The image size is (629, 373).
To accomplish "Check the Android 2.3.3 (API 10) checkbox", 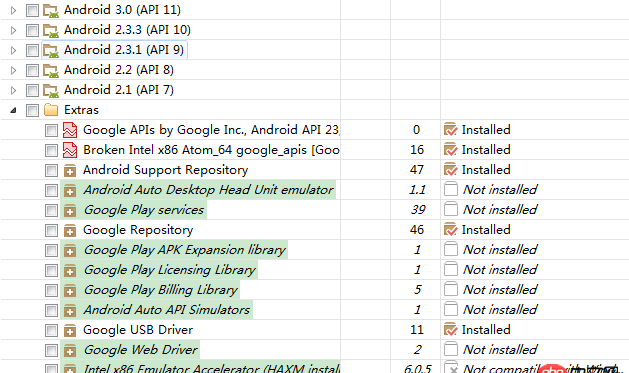I will 32,30.
